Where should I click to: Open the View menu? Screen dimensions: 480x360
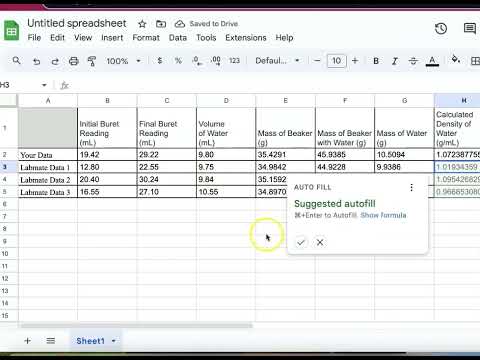click(83, 38)
